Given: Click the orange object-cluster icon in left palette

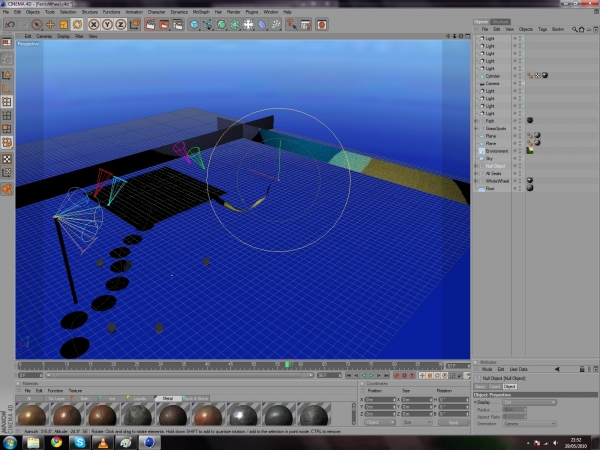Looking at the screenshot, I should tap(7, 189).
